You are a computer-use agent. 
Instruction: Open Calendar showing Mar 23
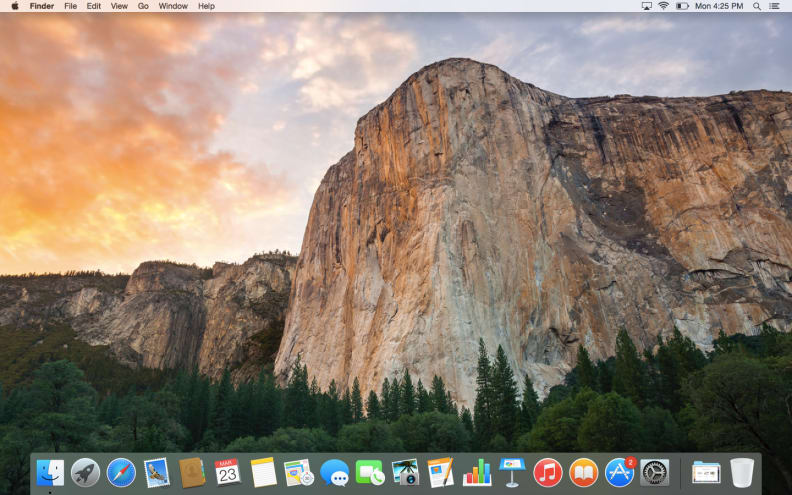click(x=227, y=472)
